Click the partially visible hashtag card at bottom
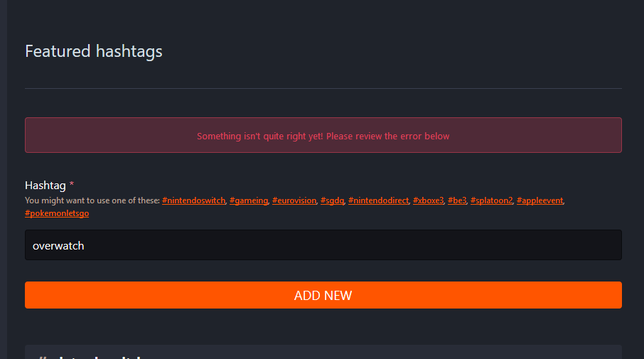The height and width of the screenshot is (359, 644). point(323,353)
